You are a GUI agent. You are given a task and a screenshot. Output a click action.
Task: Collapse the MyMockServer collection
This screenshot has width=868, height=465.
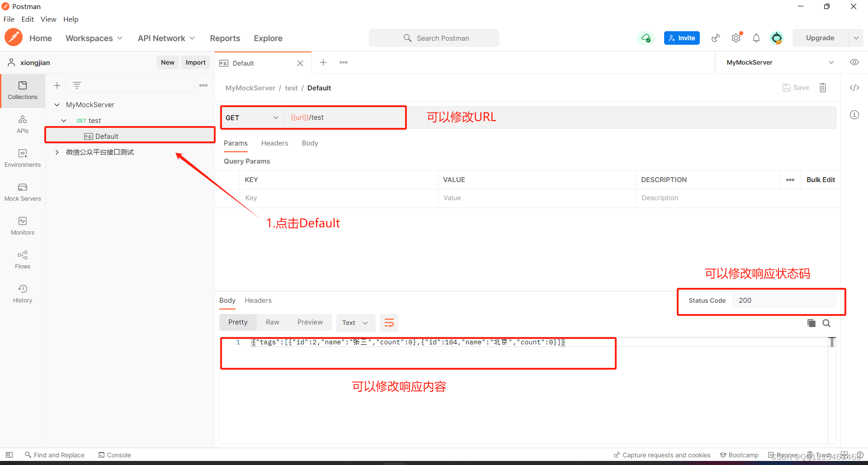[57, 105]
